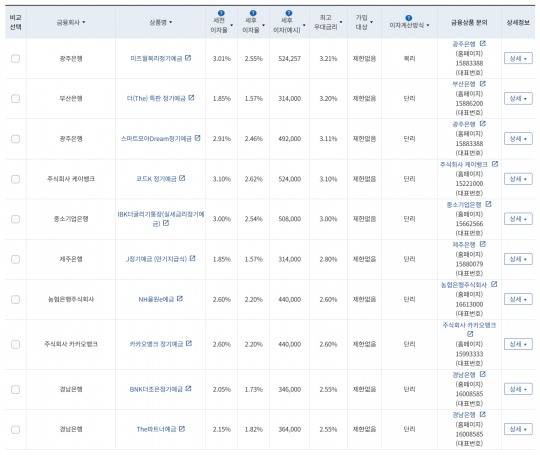
Task: Click external-link icon beside IBK더굴리기통장 product
Action: 166,223
